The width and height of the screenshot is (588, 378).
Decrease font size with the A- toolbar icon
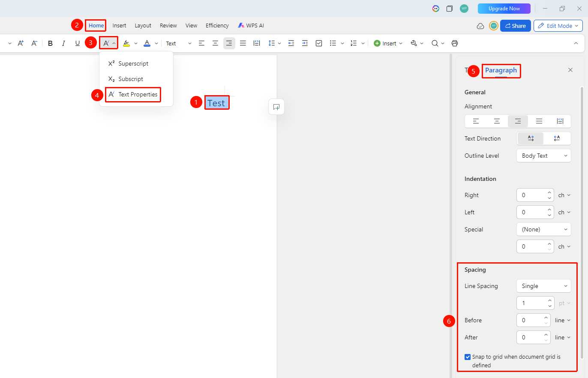pos(34,43)
